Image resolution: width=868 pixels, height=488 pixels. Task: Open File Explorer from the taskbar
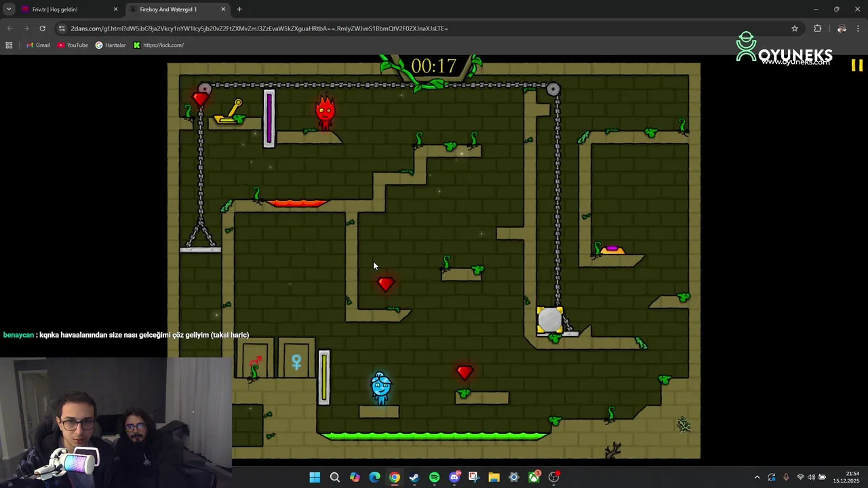494,477
